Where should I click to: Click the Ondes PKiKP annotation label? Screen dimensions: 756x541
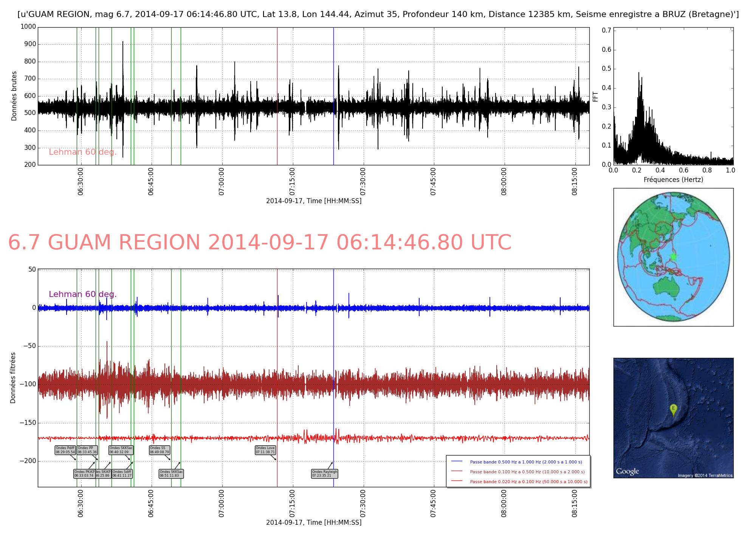pos(84,474)
